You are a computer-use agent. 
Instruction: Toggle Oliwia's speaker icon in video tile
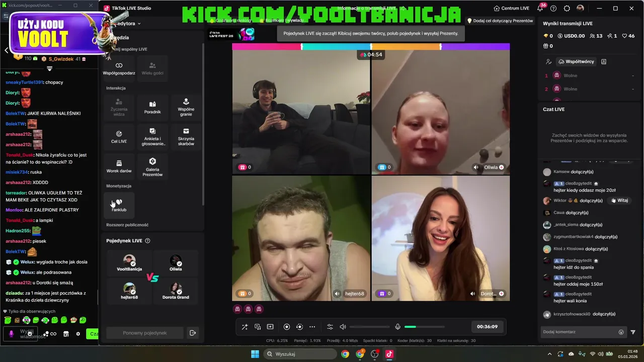476,167
